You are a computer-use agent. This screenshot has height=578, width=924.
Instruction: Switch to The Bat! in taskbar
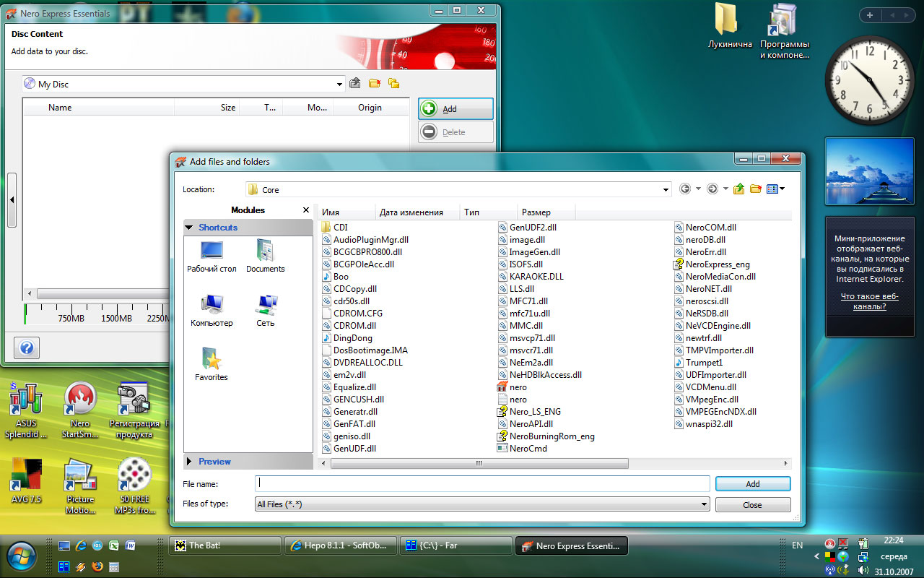pyautogui.click(x=225, y=546)
